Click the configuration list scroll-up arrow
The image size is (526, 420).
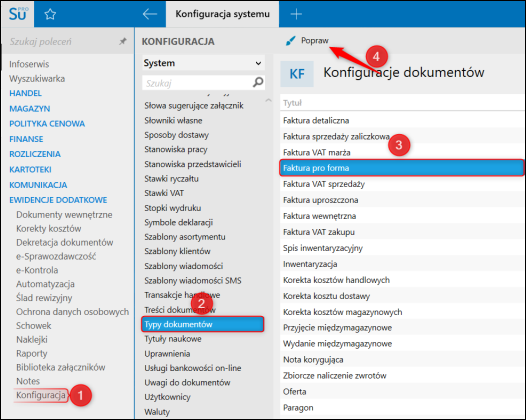tap(268, 100)
